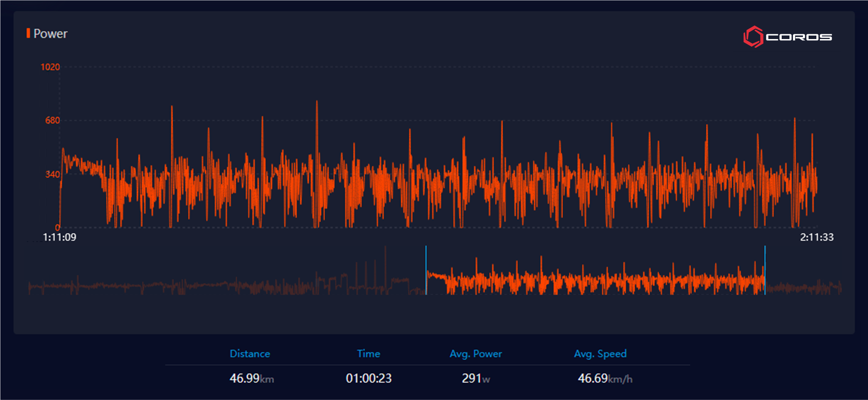Select the Avg. Power column header
This screenshot has height=400, width=868.
475,354
